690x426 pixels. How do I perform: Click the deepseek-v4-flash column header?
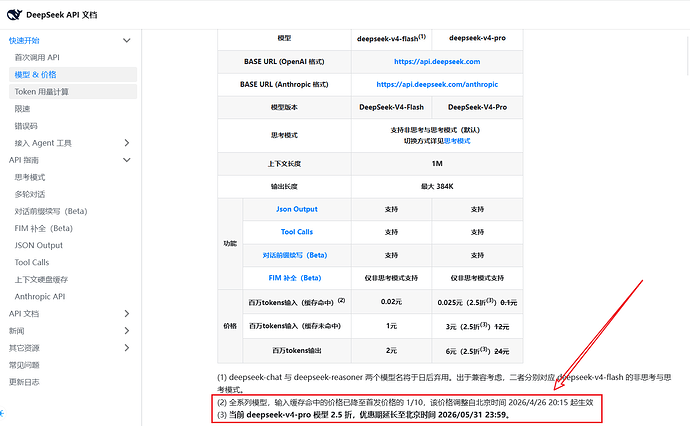391,38
